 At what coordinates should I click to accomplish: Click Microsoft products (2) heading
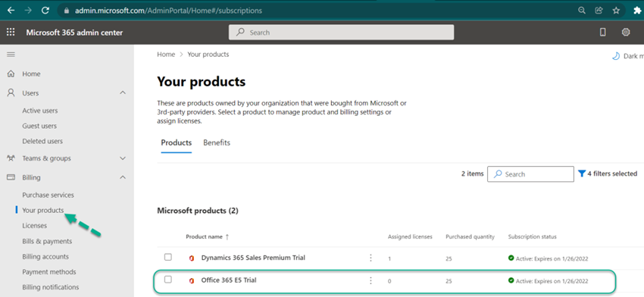tap(198, 211)
